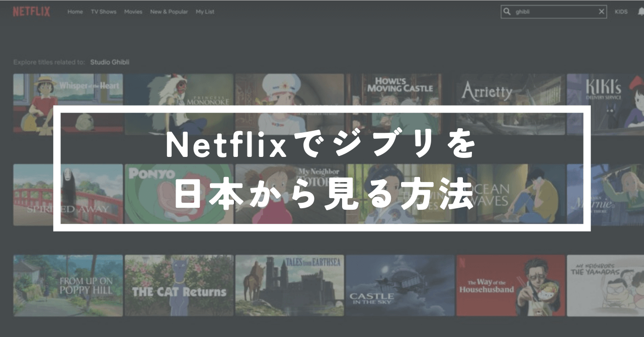Screen dimensions: 644x337
Task: Select the Castle in the Sky card
Action: pyautogui.click(x=400, y=285)
